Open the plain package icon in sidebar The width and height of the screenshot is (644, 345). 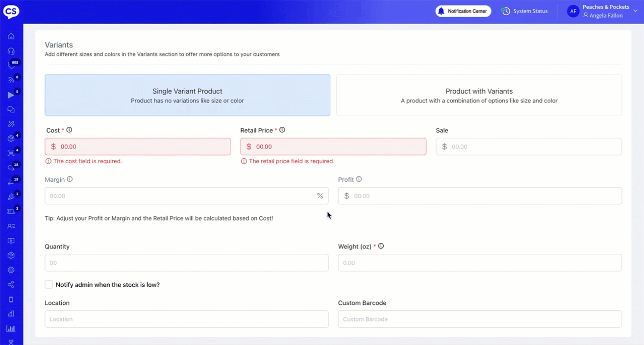click(x=11, y=255)
